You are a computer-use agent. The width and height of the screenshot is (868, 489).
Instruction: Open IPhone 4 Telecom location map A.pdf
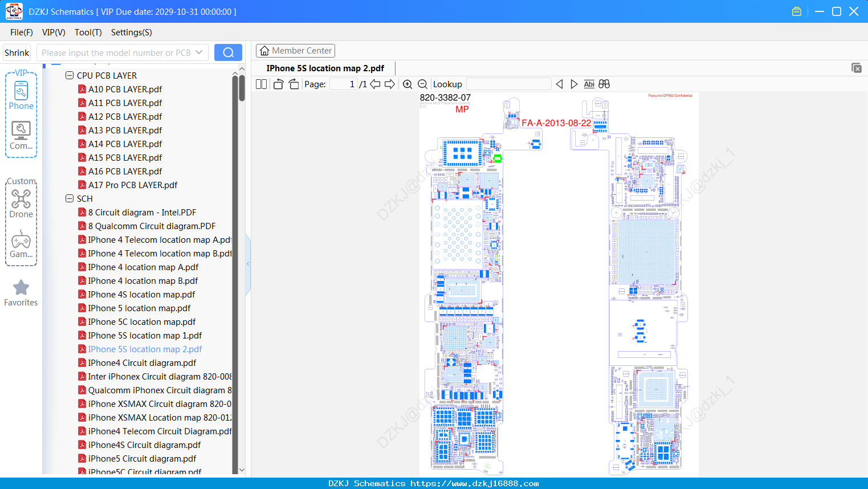160,239
